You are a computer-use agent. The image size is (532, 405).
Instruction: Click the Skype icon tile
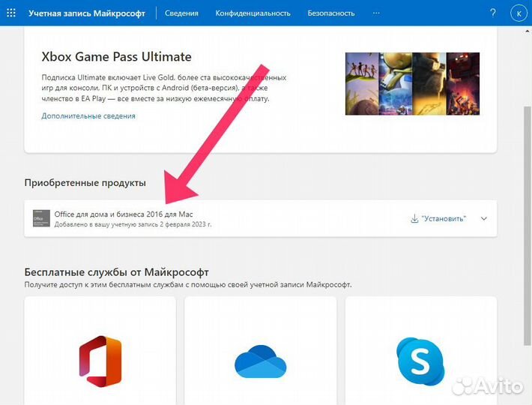(x=420, y=360)
